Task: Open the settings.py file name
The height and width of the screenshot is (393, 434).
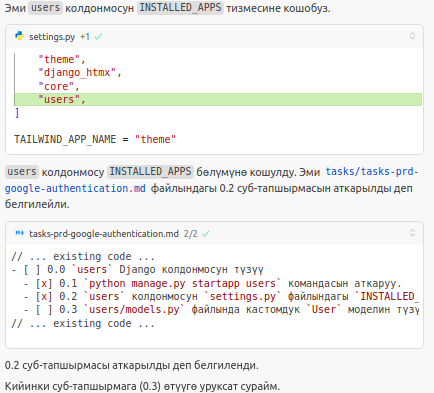Action: point(52,37)
